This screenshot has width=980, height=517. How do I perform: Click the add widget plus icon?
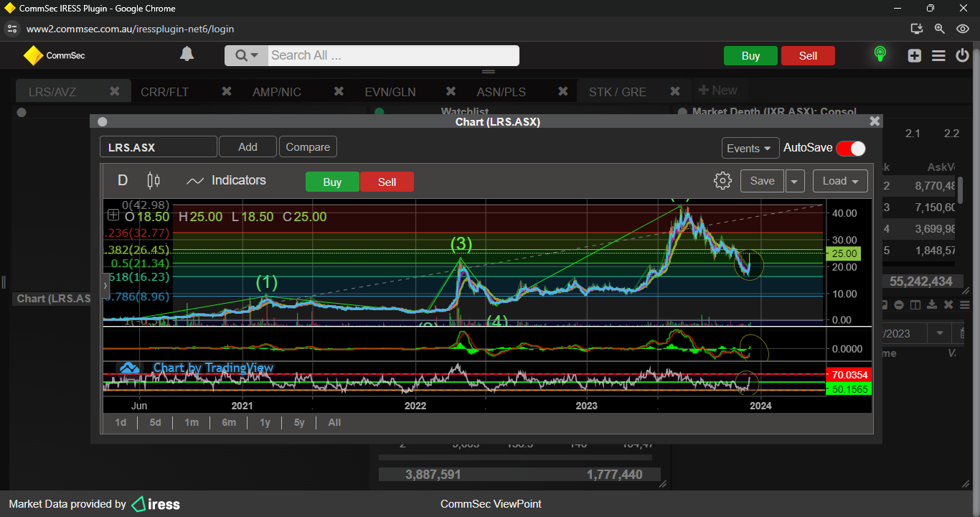point(914,55)
